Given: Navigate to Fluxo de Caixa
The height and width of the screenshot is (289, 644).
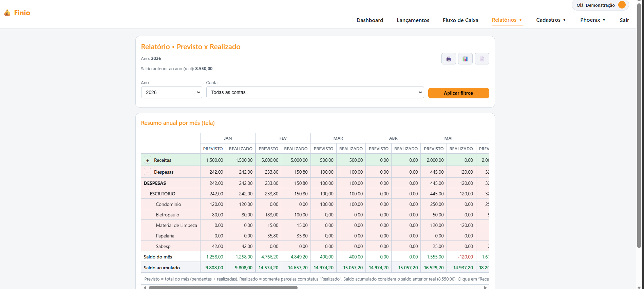Looking at the screenshot, I should point(460,20).
